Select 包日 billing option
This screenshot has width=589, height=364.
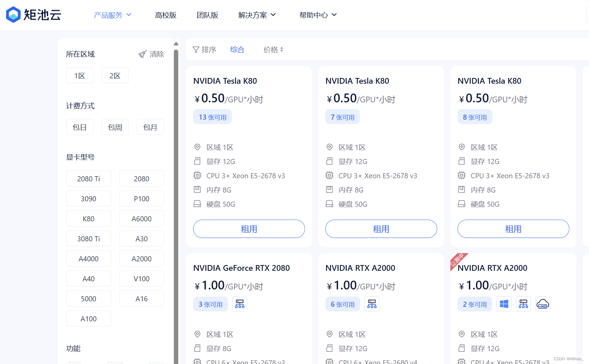(x=80, y=127)
